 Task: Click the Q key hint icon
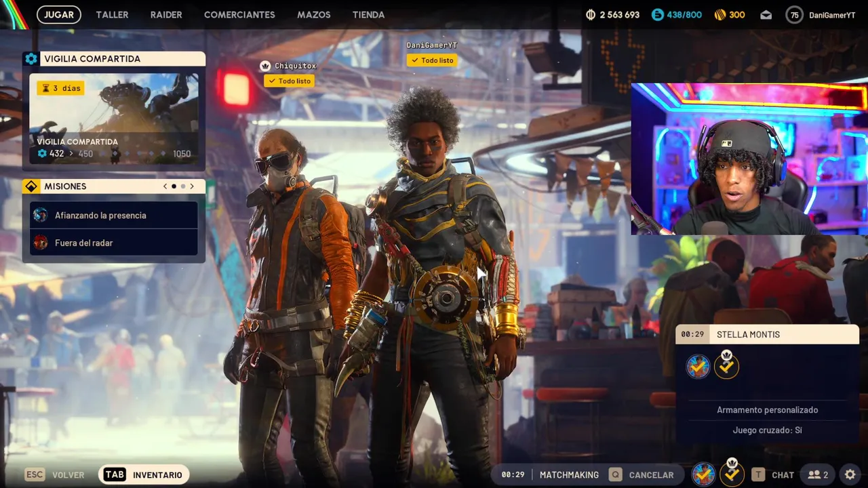coord(615,475)
